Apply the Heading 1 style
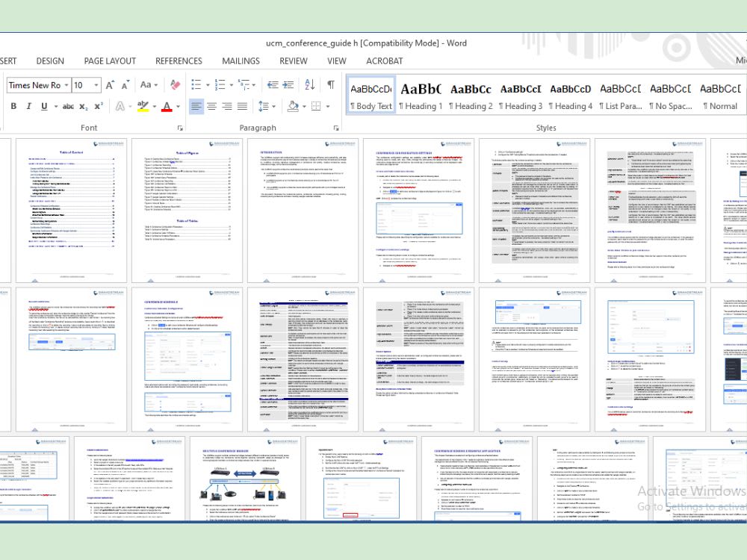The image size is (747, 560). [421, 97]
